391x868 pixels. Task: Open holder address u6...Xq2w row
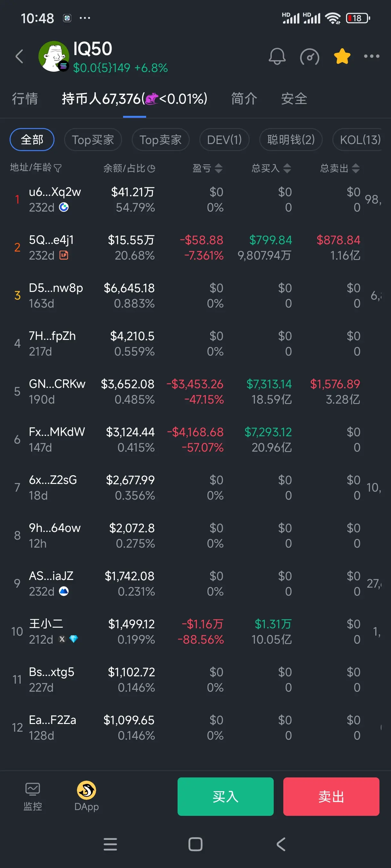coord(195,199)
